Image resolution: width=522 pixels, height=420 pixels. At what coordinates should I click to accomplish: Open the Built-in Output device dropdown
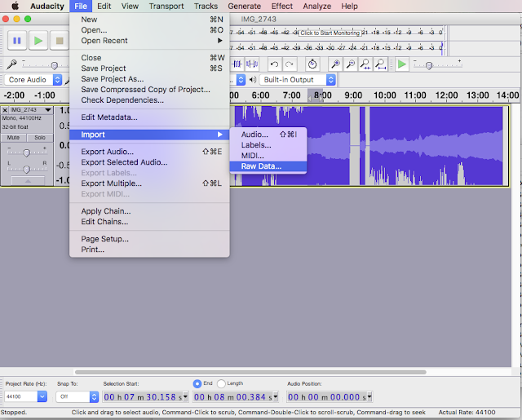coord(297,80)
